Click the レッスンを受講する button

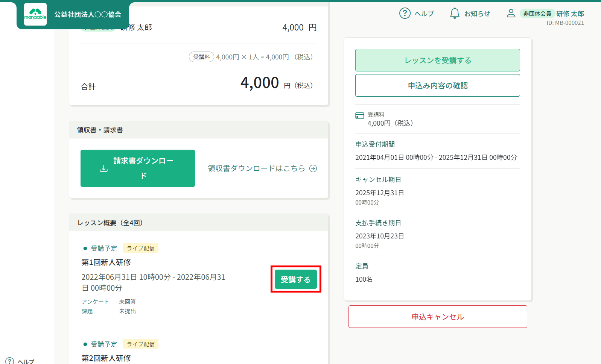437,60
